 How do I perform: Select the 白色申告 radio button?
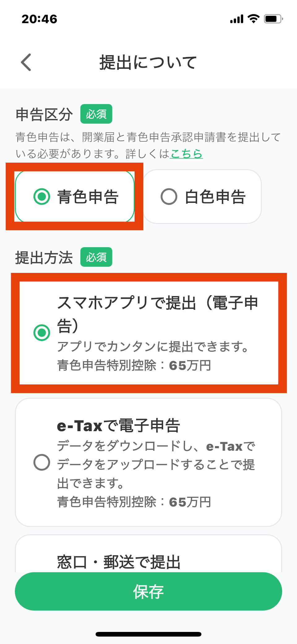(x=169, y=196)
